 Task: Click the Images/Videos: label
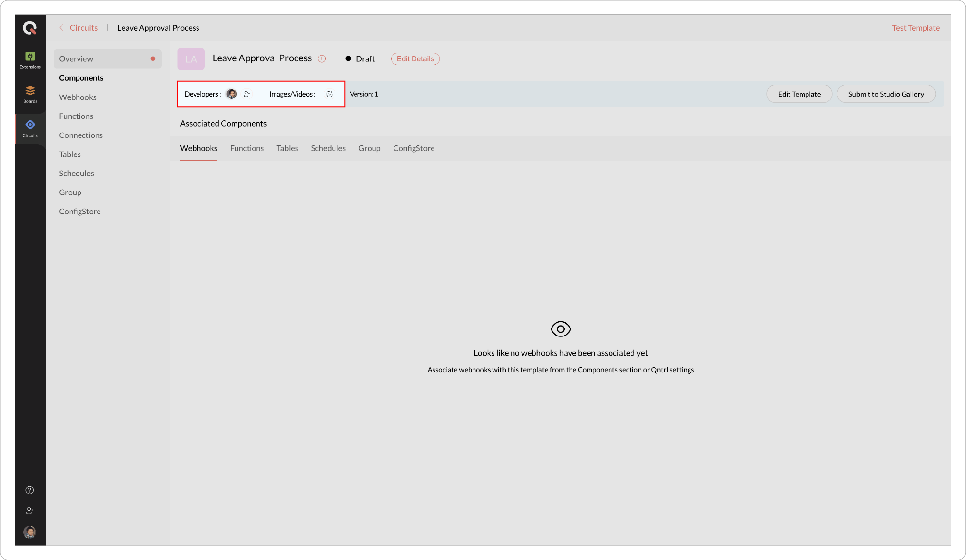pyautogui.click(x=293, y=94)
